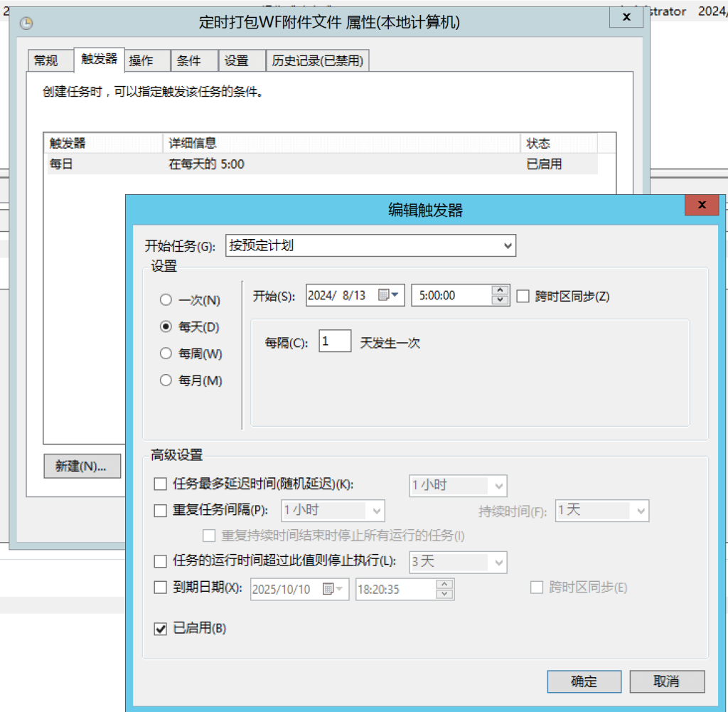Select the 每日 trigger row
The height and width of the screenshot is (712, 728).
323,164
